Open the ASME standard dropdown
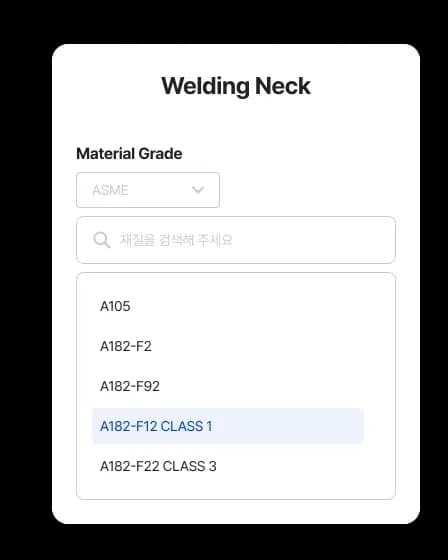The height and width of the screenshot is (560, 448). click(x=148, y=190)
